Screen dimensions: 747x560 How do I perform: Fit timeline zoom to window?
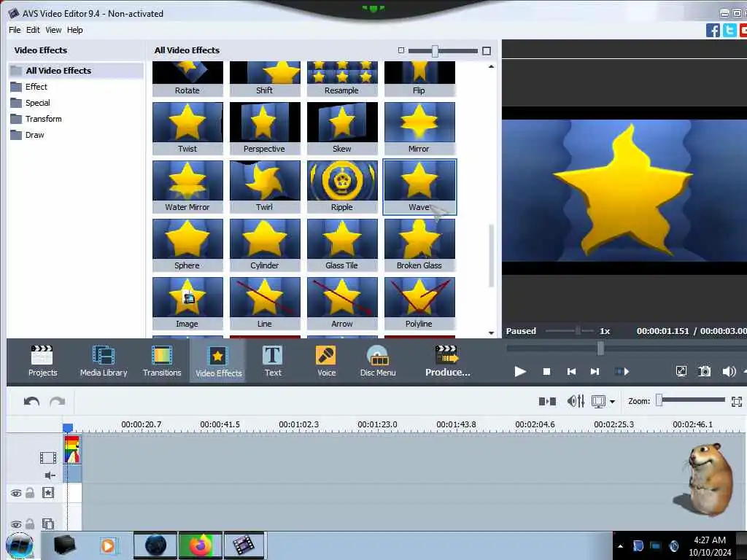point(737,402)
